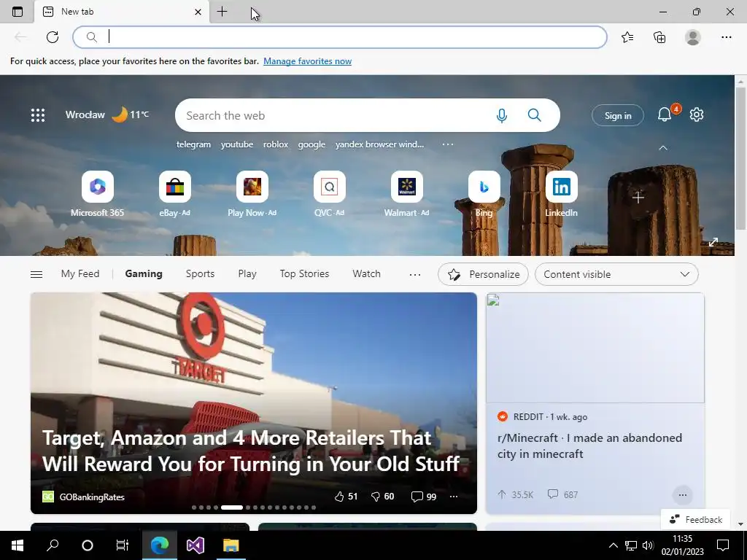The width and height of the screenshot is (747, 560).
Task: Show hidden system tray icons
Action: point(613,545)
